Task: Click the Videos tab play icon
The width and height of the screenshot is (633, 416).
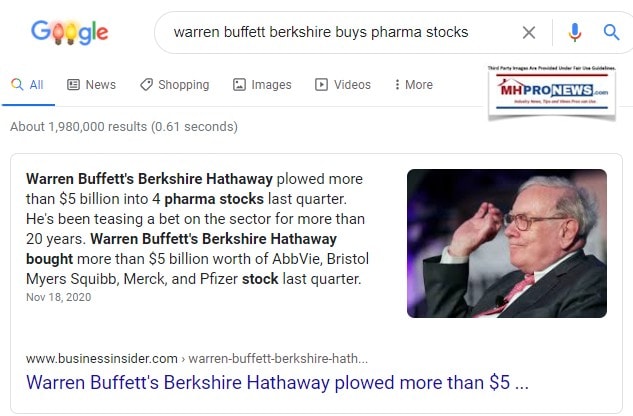Action: (321, 85)
